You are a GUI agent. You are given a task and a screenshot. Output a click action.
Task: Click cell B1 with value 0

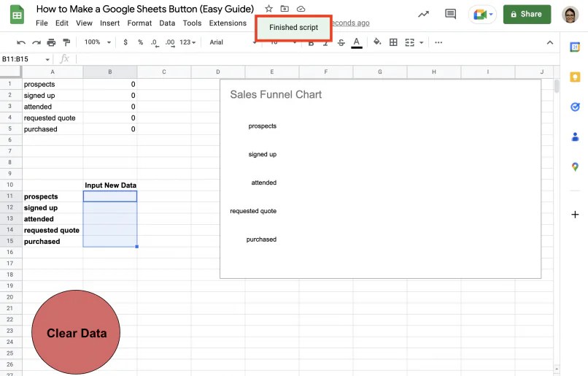[x=110, y=84]
